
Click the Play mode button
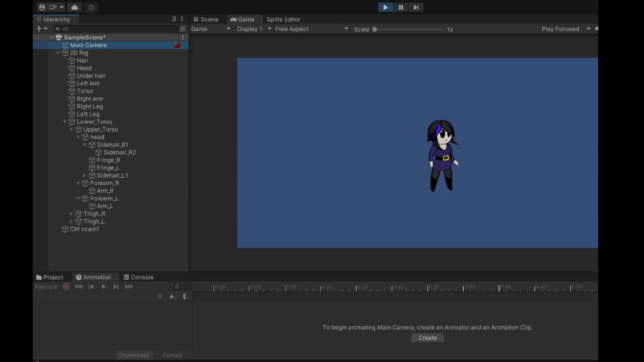pyautogui.click(x=385, y=7)
